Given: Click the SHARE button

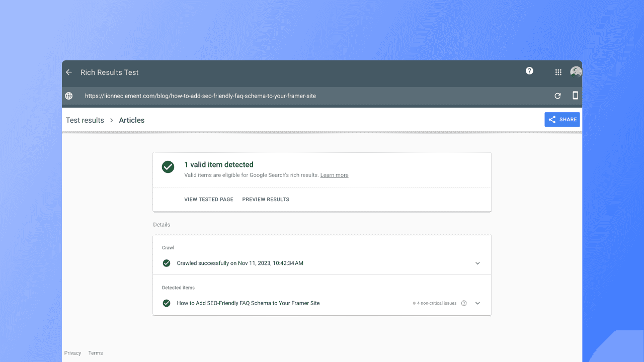Looking at the screenshot, I should [562, 120].
